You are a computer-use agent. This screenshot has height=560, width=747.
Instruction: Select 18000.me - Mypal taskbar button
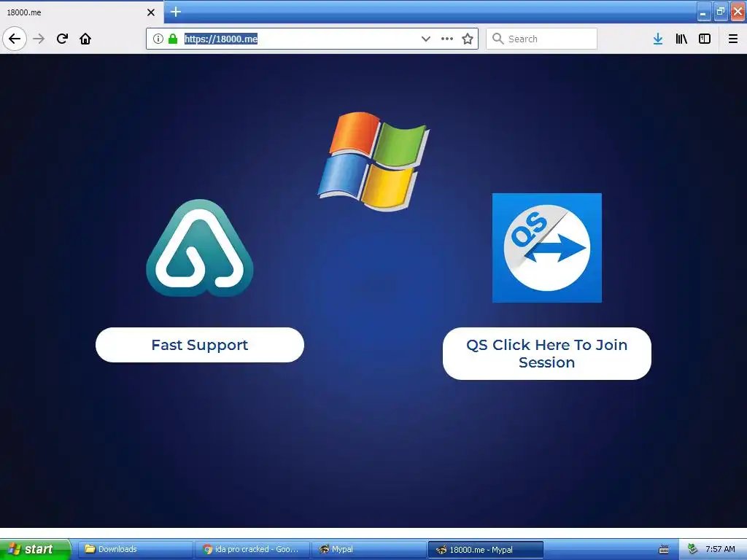coord(485,550)
